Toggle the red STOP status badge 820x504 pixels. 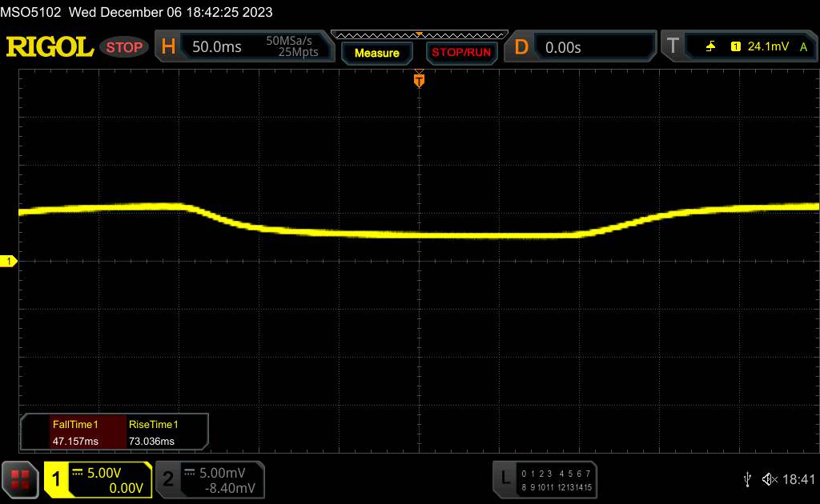(x=125, y=47)
